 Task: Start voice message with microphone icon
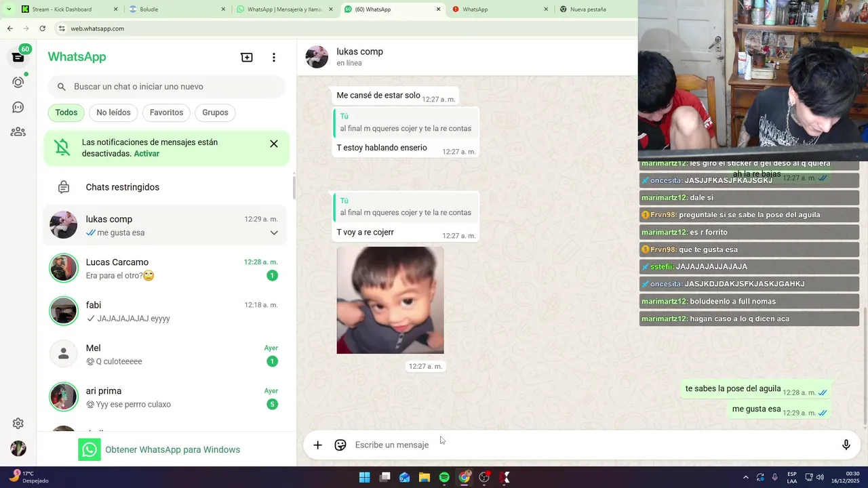point(846,445)
